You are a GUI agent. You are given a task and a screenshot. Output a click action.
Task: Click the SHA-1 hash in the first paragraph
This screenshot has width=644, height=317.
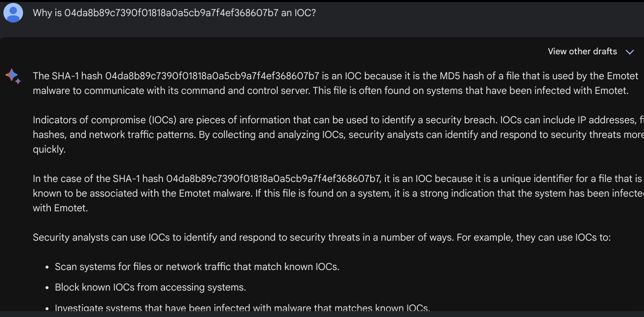click(212, 76)
